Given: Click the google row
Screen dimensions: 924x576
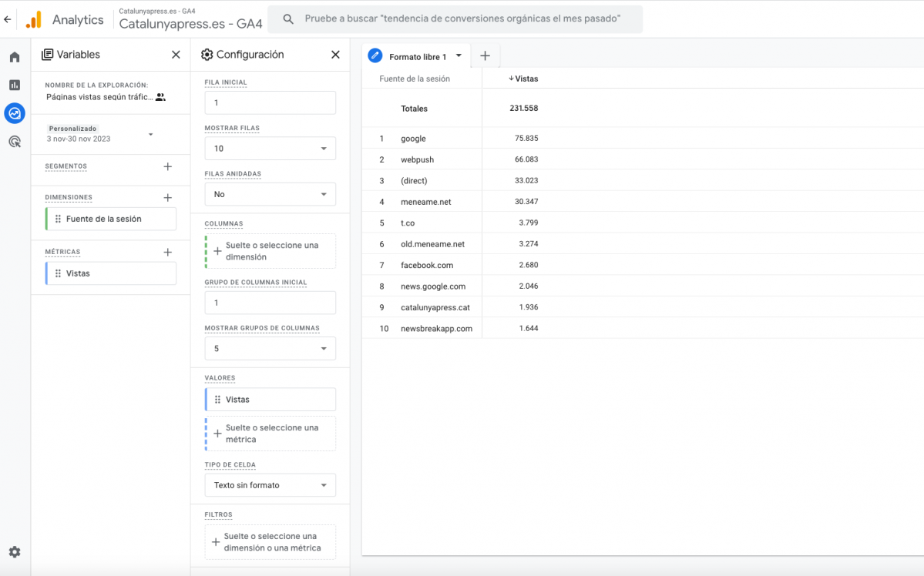Looking at the screenshot, I should (x=642, y=139).
